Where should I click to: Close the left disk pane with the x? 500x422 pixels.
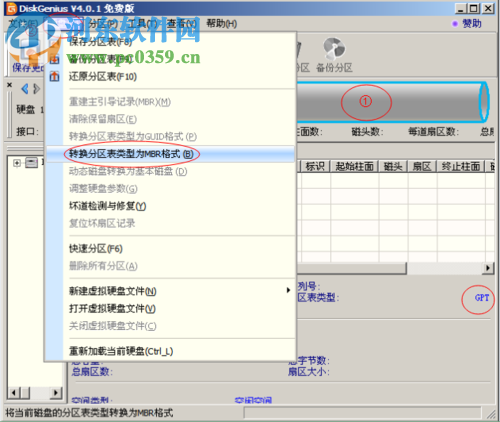[x=10, y=85]
